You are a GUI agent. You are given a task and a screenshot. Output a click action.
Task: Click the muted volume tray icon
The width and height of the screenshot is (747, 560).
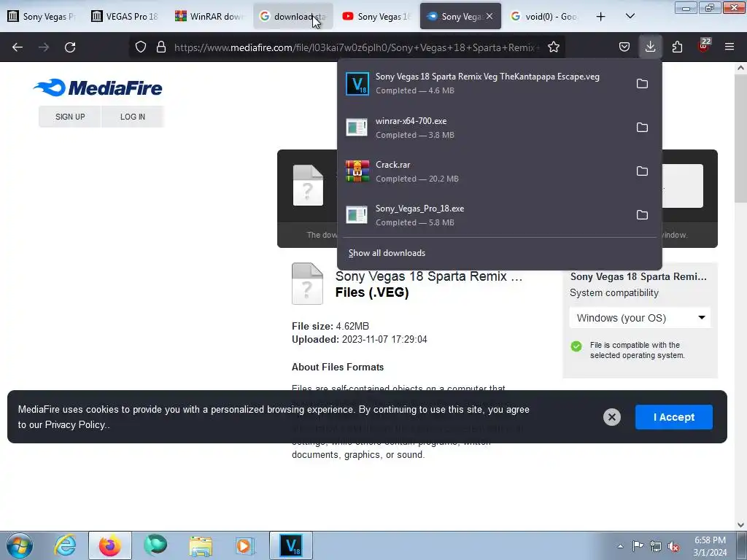coord(673,546)
